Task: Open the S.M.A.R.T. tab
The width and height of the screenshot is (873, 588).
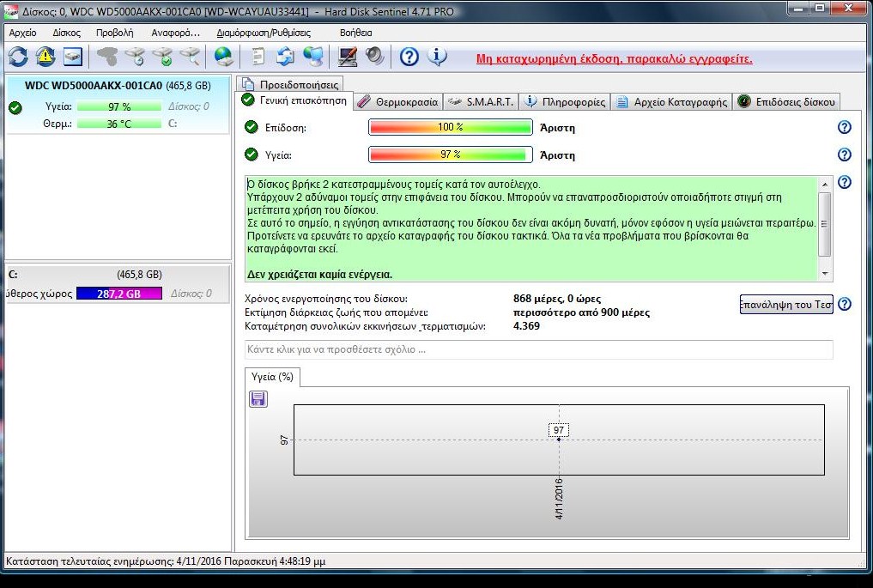Action: 481,102
